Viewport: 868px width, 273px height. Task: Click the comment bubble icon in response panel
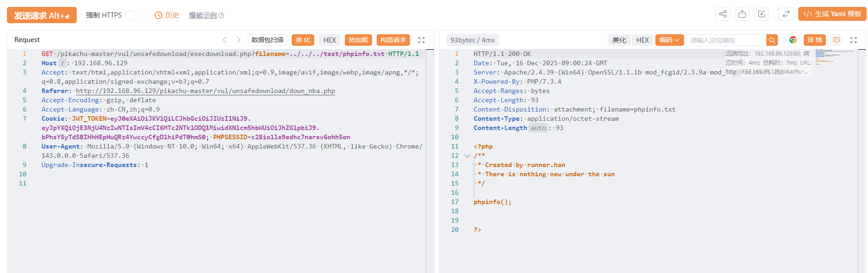(837, 40)
